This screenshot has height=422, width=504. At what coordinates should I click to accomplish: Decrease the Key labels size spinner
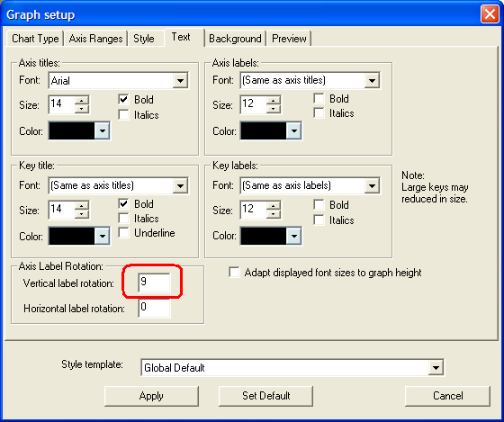274,214
